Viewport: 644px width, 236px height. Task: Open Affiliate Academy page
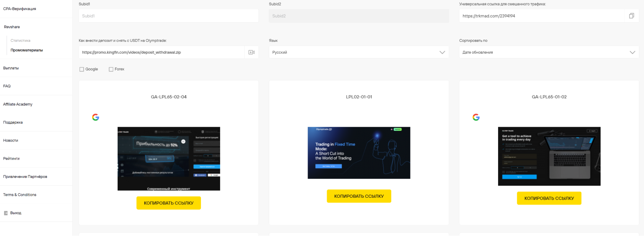pyautogui.click(x=18, y=104)
